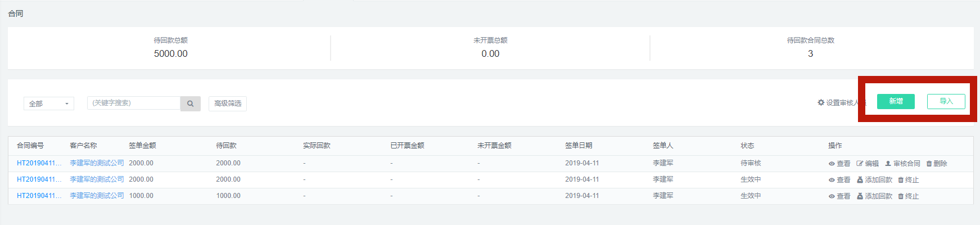Click 审核合同 on the 待审核 contract row
Screen dimensions: 980x225
(x=902, y=164)
